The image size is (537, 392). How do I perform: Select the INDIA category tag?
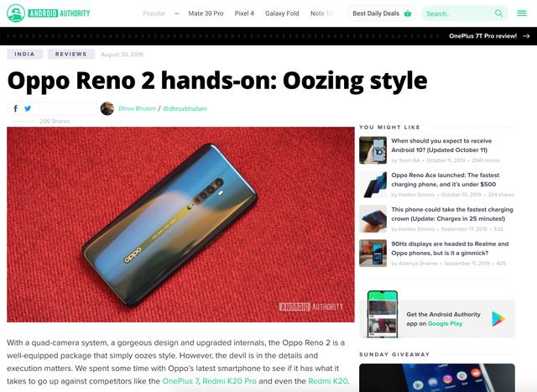[x=24, y=54]
